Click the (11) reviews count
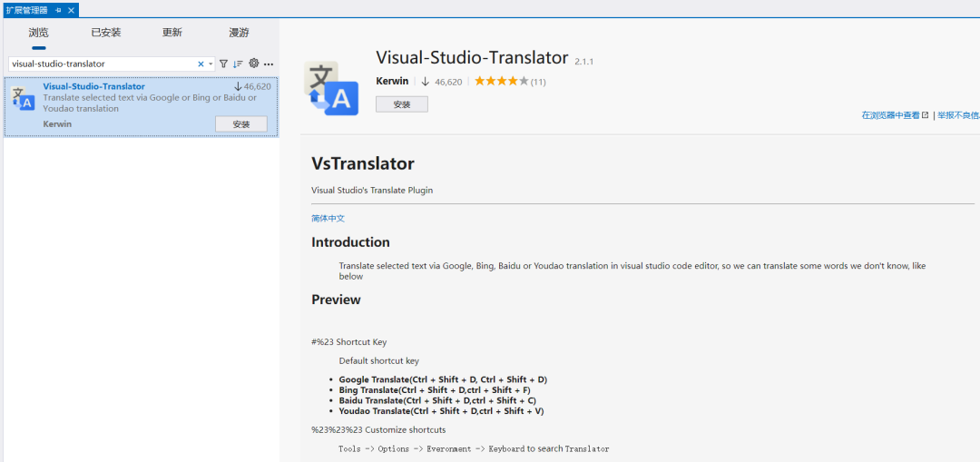Image resolution: width=980 pixels, height=462 pixels. [x=539, y=82]
